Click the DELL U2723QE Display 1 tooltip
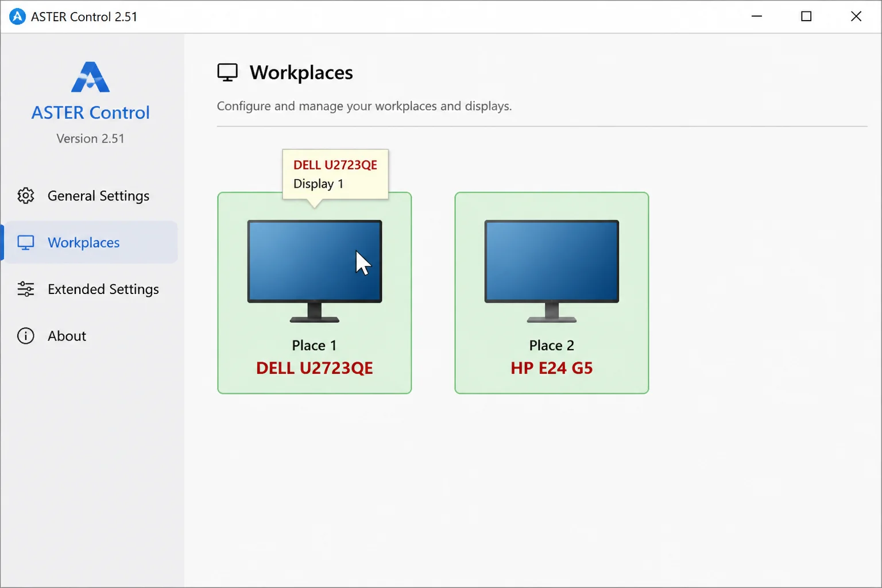 coord(335,175)
